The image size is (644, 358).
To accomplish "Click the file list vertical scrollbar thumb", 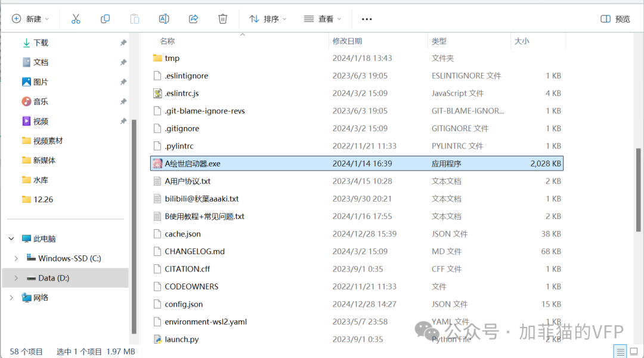I will pos(638,190).
